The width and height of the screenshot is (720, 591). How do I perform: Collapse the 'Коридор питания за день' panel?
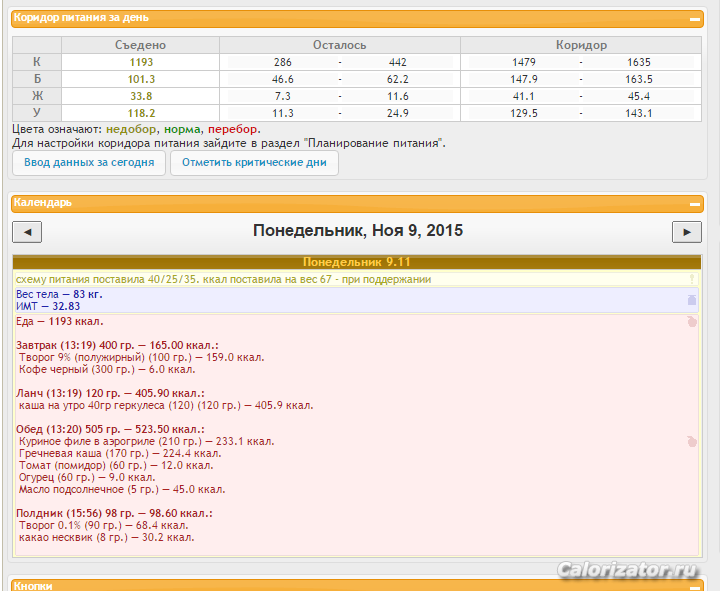point(696,20)
